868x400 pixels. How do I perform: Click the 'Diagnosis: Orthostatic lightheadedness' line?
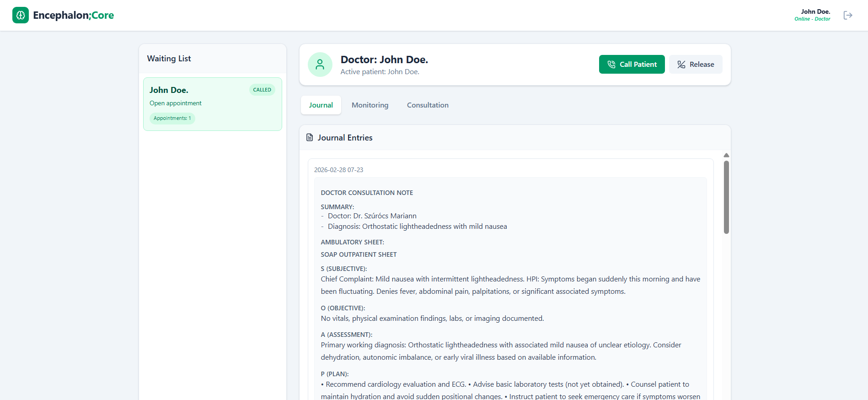(418, 227)
